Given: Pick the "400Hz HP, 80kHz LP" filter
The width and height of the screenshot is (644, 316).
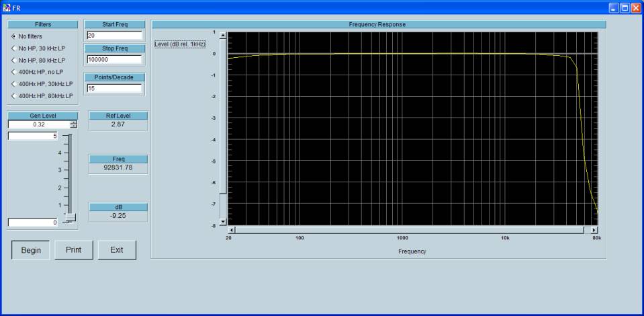Looking at the screenshot, I should tap(13, 95).
